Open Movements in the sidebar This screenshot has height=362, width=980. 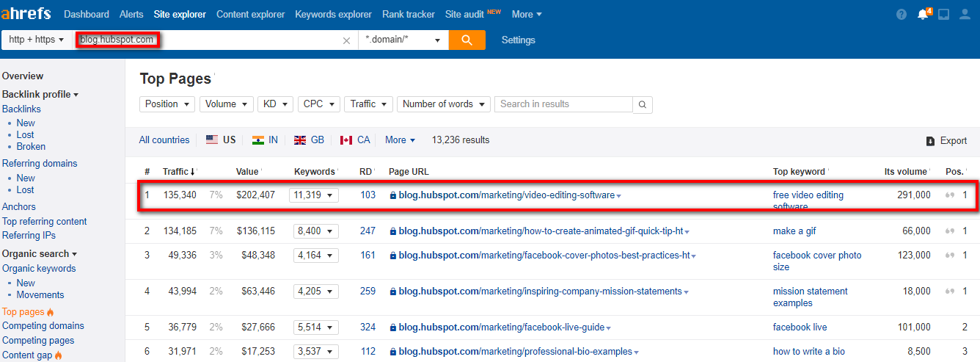click(x=40, y=294)
